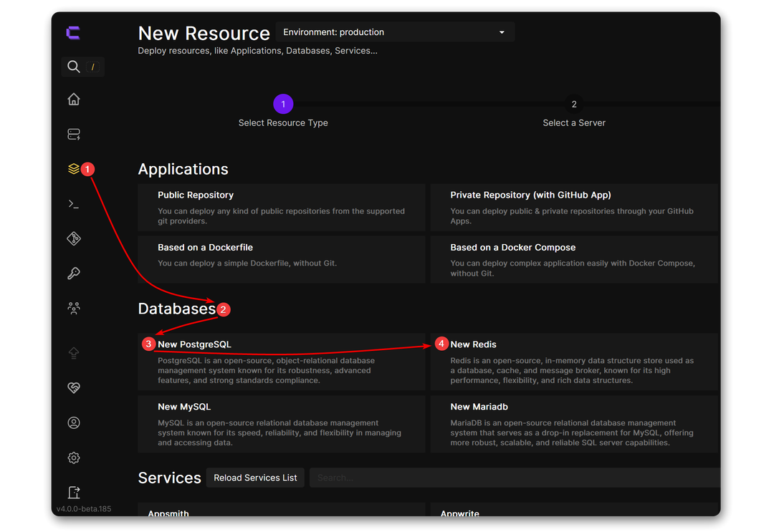Open the Keys & Tokens key icon
This screenshot has height=532, width=774.
(x=74, y=274)
